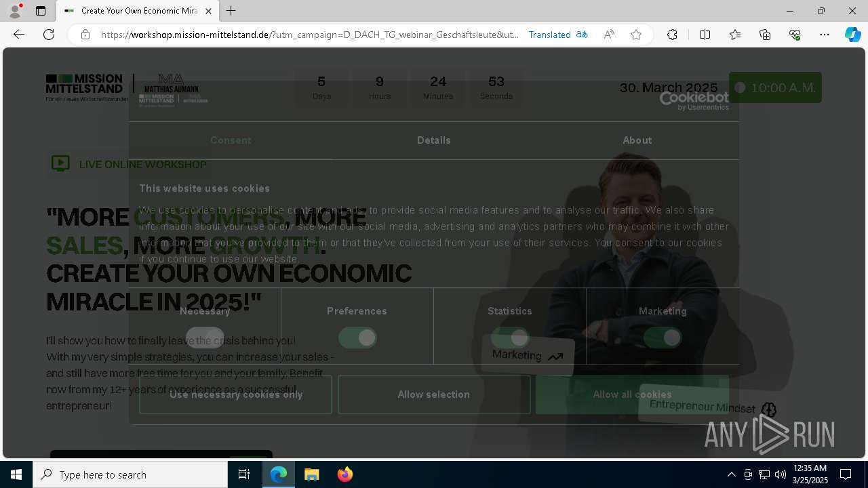The height and width of the screenshot is (488, 868).
Task: View site info padlock icon
Action: [x=85, y=35]
